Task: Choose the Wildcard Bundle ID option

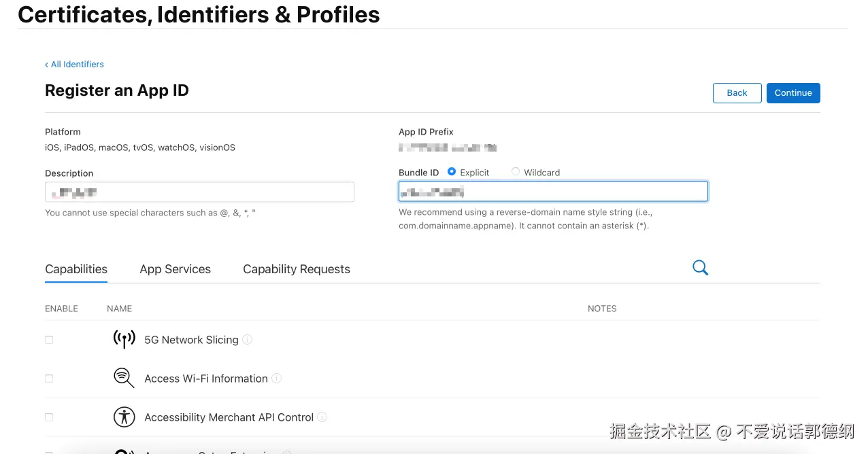Action: point(516,172)
